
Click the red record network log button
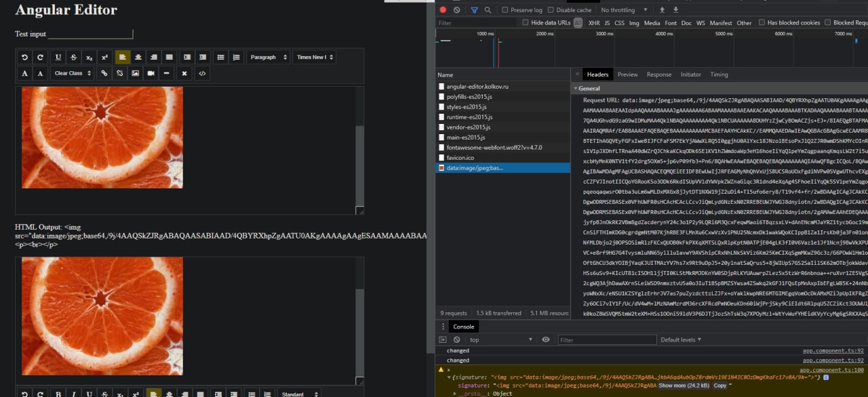(x=443, y=10)
